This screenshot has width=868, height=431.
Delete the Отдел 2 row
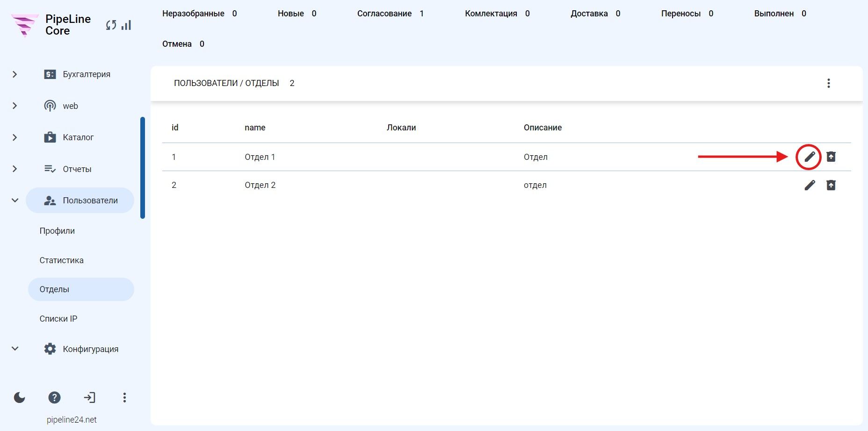click(x=831, y=185)
